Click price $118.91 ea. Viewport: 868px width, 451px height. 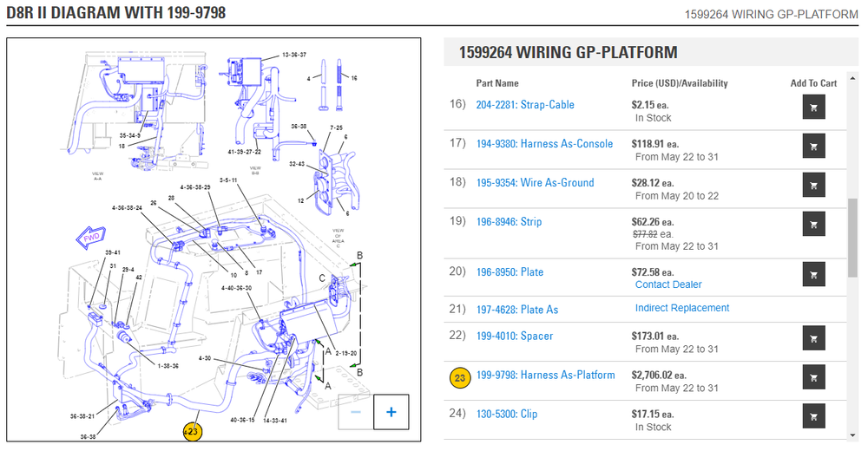[654, 144]
